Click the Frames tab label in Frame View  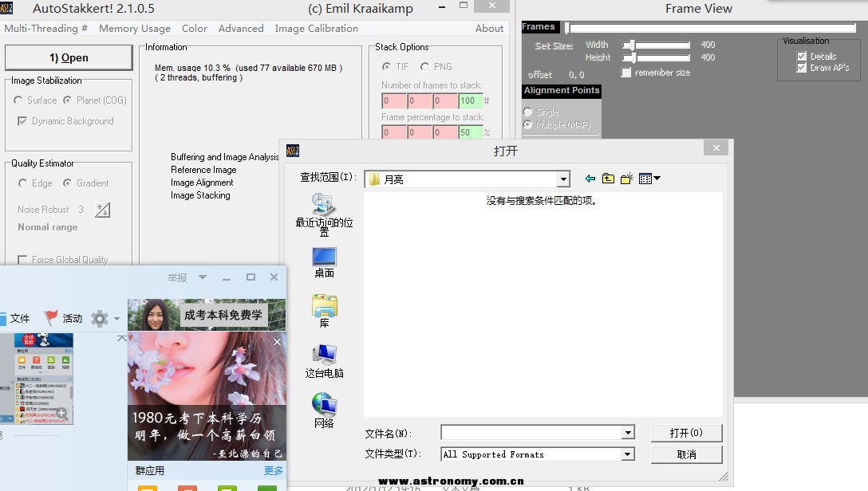[x=539, y=26]
